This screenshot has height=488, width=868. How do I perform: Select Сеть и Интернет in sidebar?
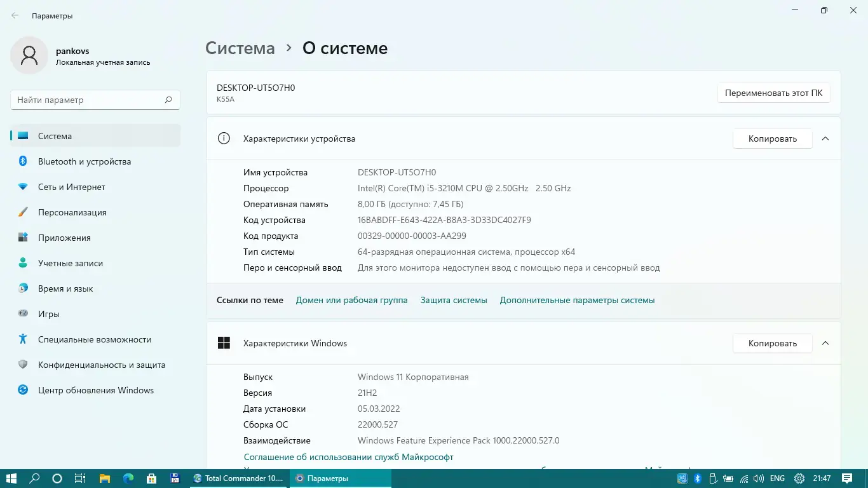(72, 187)
